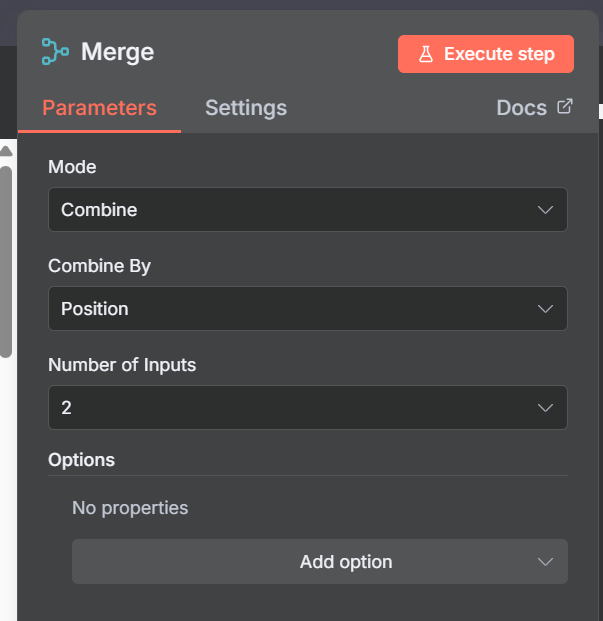Open the Docs link
The width and height of the screenshot is (603, 621).
(522, 108)
